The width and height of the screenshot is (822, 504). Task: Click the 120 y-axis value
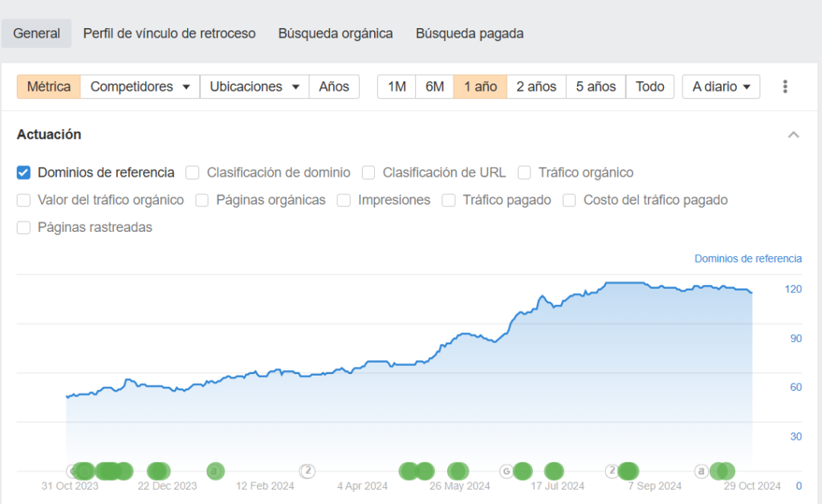click(793, 289)
